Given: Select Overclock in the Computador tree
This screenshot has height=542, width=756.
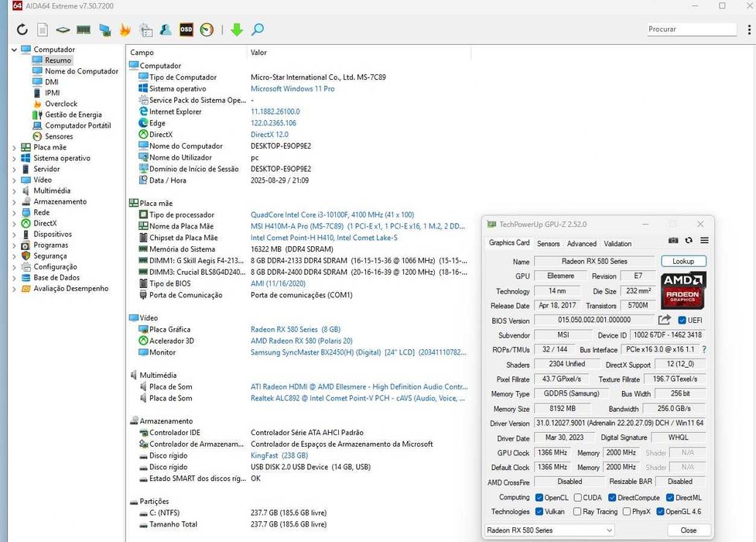Looking at the screenshot, I should tap(61, 104).
